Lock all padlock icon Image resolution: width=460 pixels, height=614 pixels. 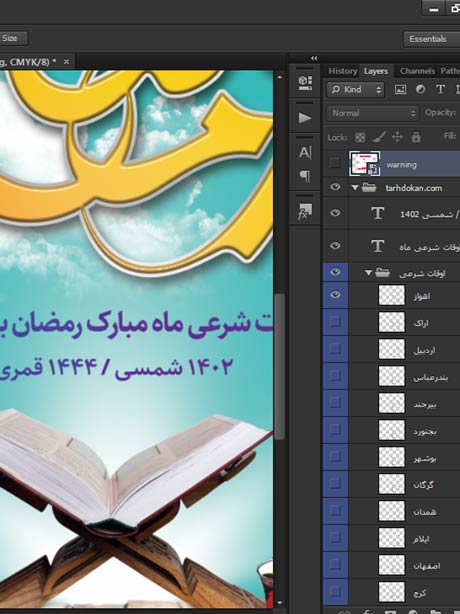click(x=416, y=137)
